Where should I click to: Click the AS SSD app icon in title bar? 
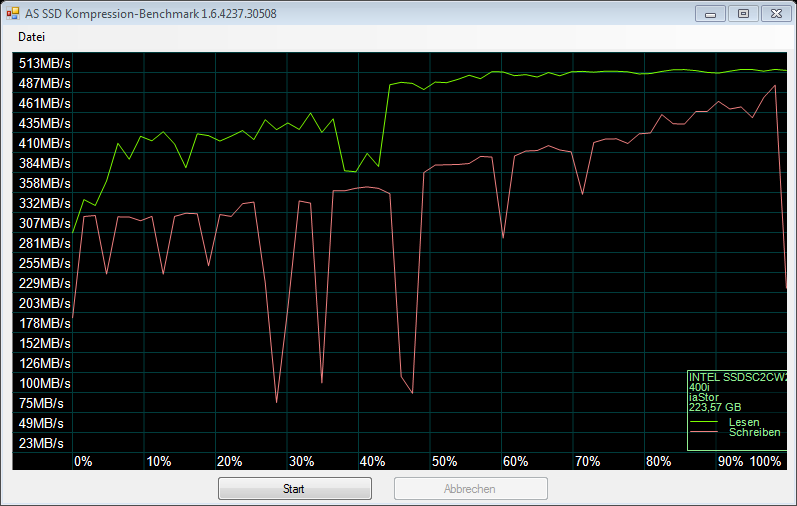pyautogui.click(x=12, y=14)
